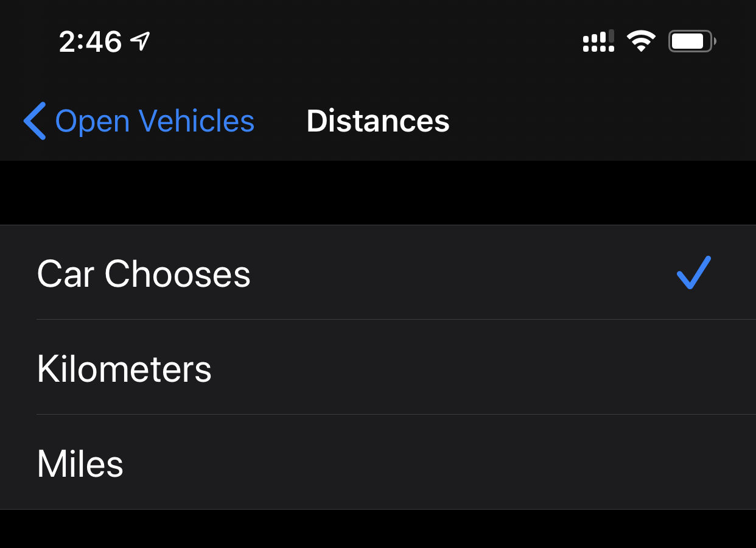Tap the cellular signal strength icon
756x548 pixels.
point(598,41)
